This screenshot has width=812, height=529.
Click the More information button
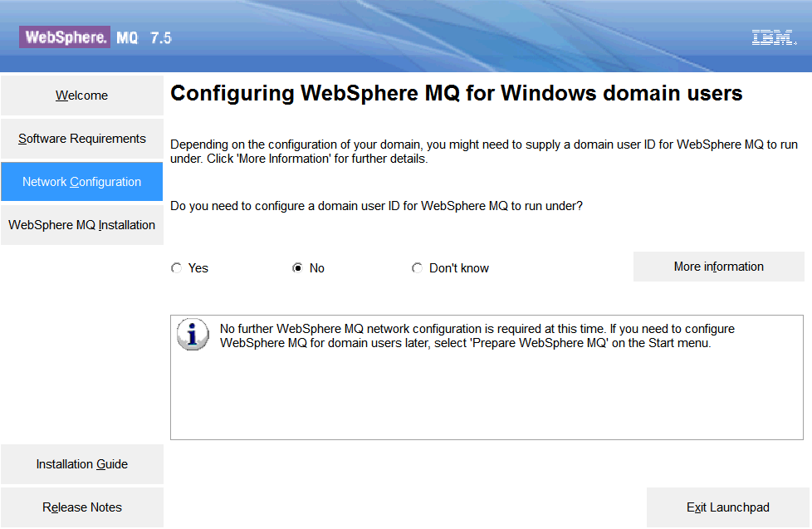coord(718,267)
